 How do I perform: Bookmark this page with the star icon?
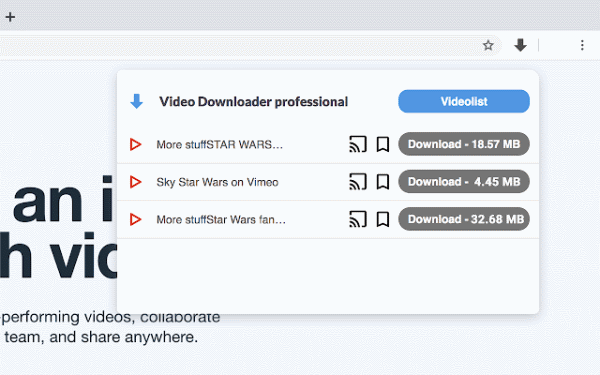pos(488,46)
